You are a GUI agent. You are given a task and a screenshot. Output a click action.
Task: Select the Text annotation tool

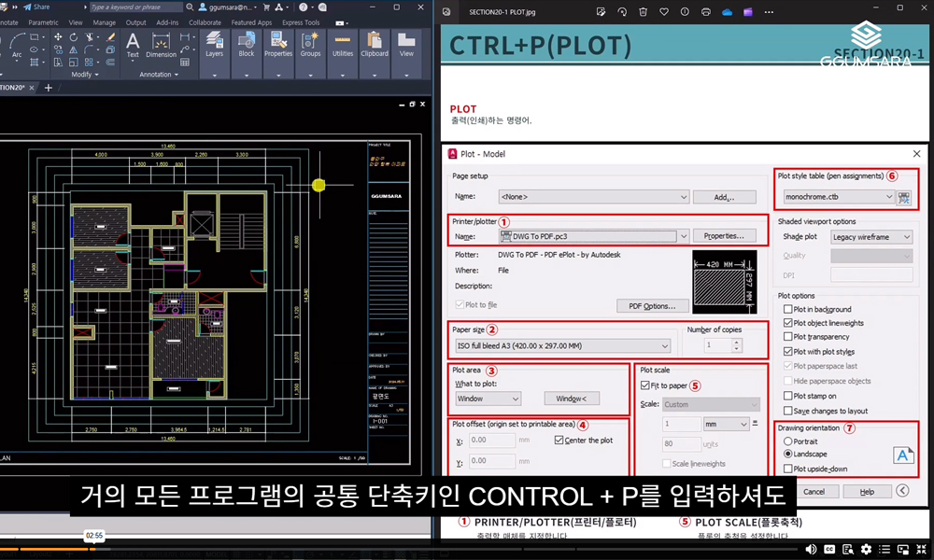tap(133, 44)
